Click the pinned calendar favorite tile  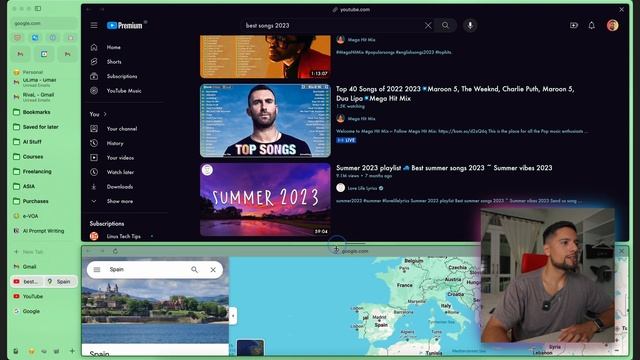pyautogui.click(x=44, y=54)
